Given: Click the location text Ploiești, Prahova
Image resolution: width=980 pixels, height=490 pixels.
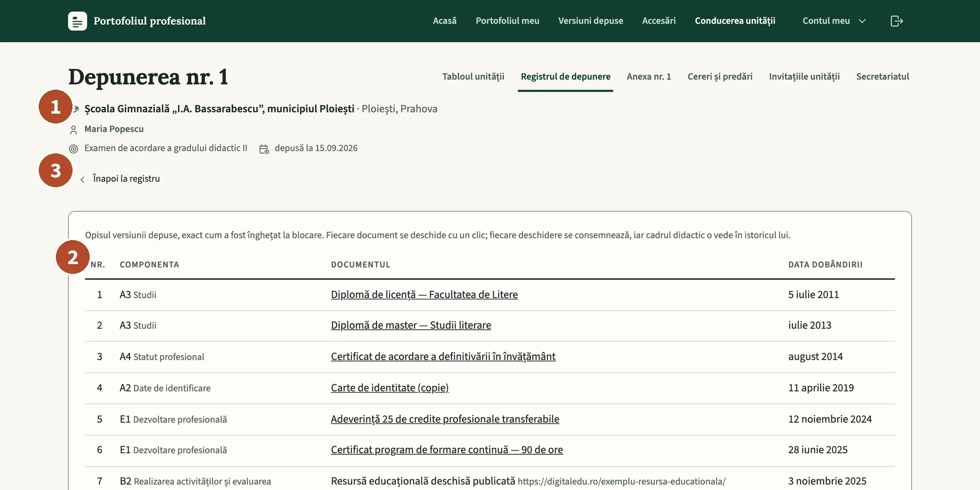Looking at the screenshot, I should coord(399,109).
